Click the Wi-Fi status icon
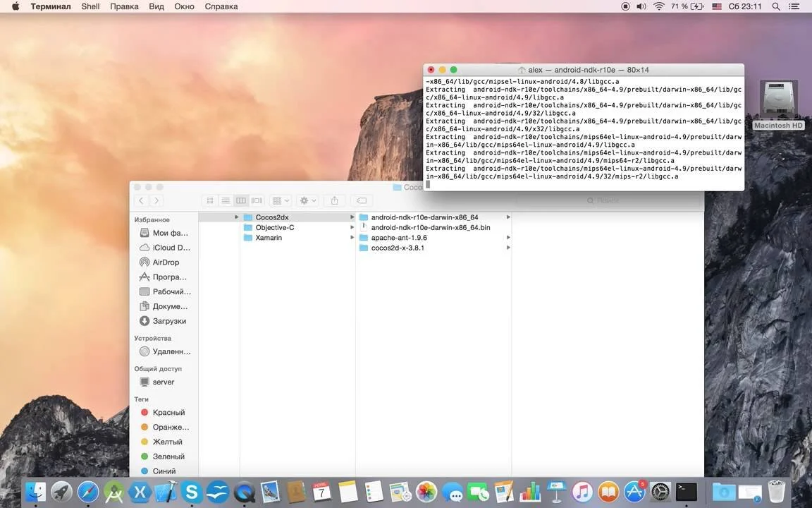The height and width of the screenshot is (508, 812). (x=659, y=6)
